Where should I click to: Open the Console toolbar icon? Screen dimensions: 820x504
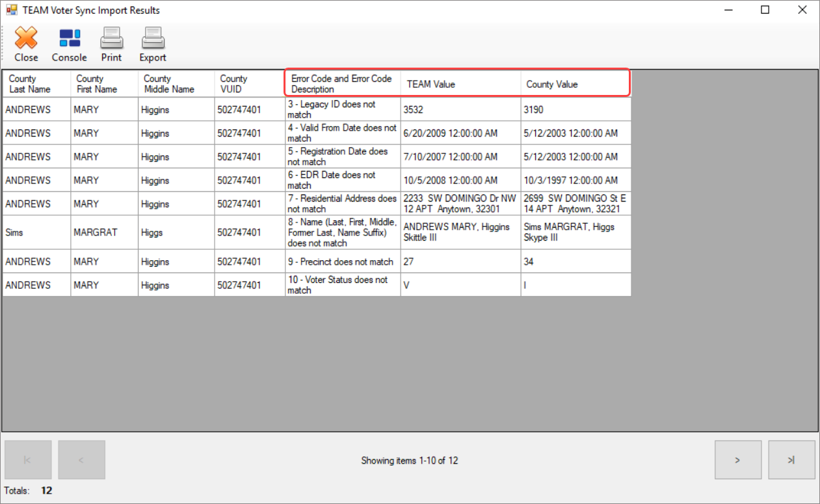pos(70,44)
